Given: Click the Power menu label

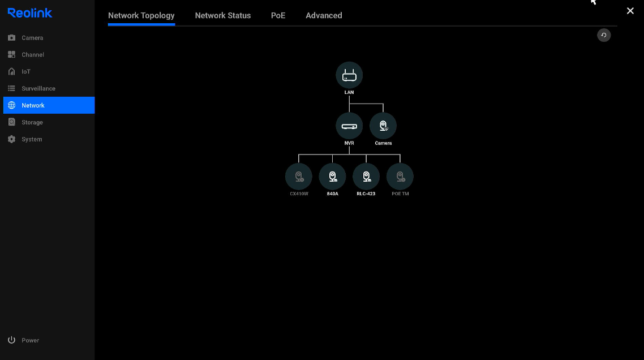Looking at the screenshot, I should [31, 340].
